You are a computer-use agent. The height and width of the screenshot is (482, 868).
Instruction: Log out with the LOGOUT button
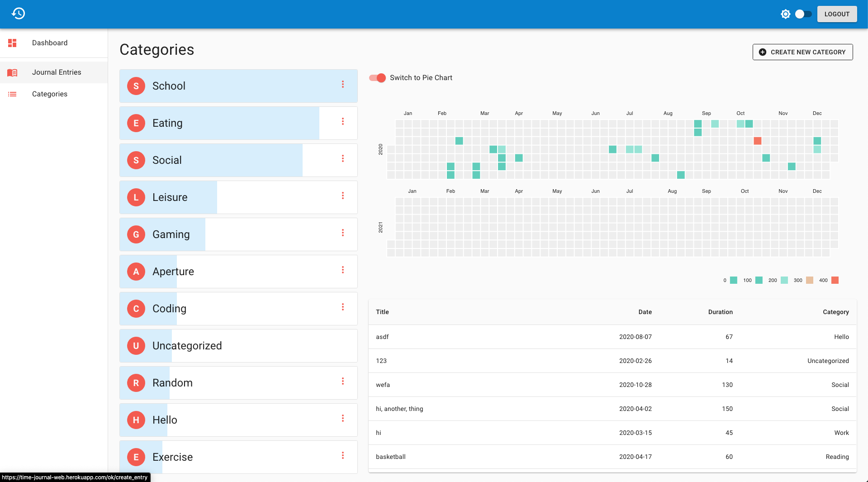coord(837,14)
